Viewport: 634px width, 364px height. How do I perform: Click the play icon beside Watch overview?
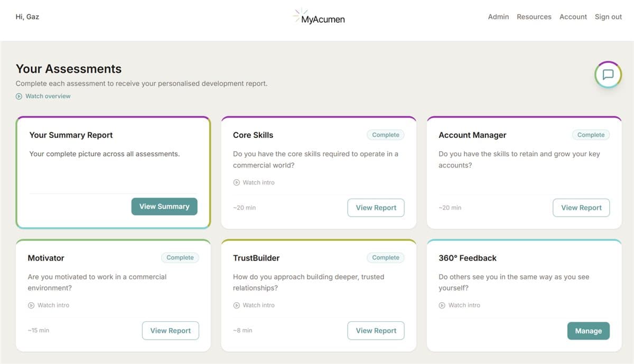(x=19, y=96)
